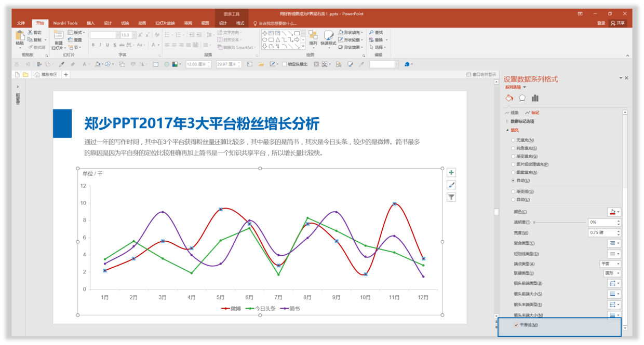Open the Effects pentagon icon in pane
The height and width of the screenshot is (345, 644).
(522, 98)
